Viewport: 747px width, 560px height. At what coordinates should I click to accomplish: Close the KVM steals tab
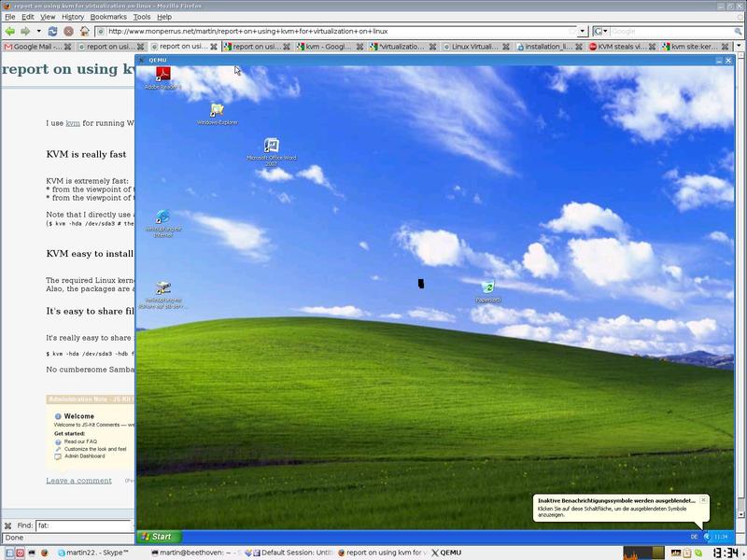click(x=652, y=47)
